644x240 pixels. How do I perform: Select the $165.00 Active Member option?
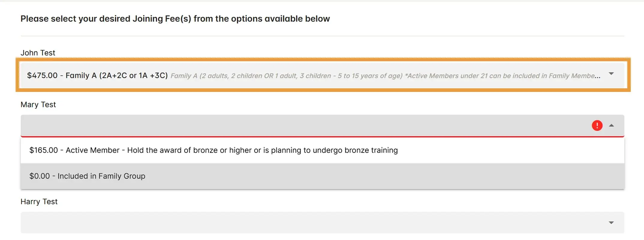coord(213,150)
